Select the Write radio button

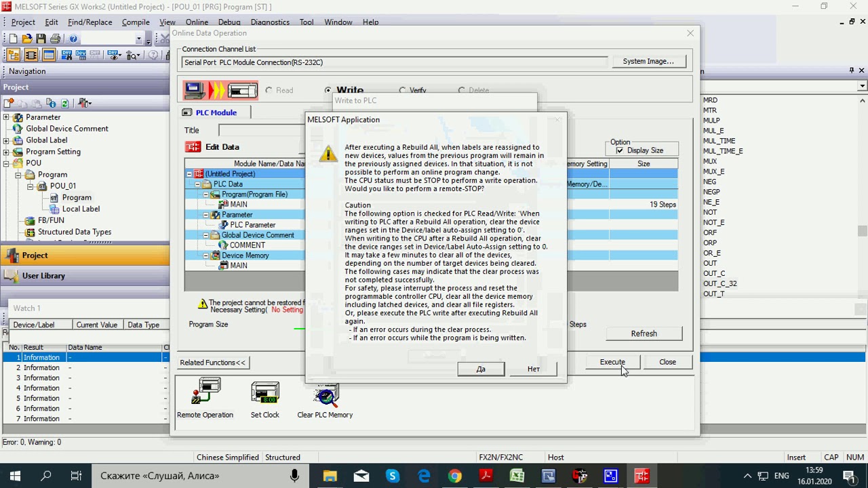(328, 90)
